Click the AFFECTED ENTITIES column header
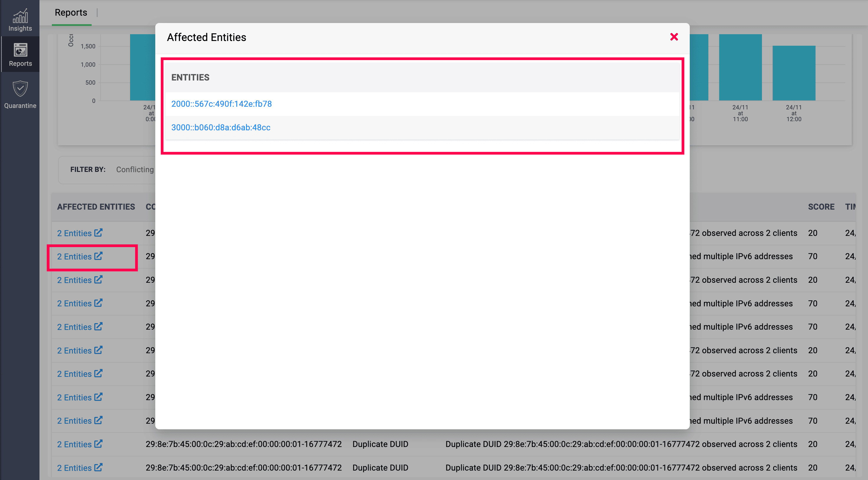Image resolution: width=868 pixels, height=480 pixels. (96, 207)
